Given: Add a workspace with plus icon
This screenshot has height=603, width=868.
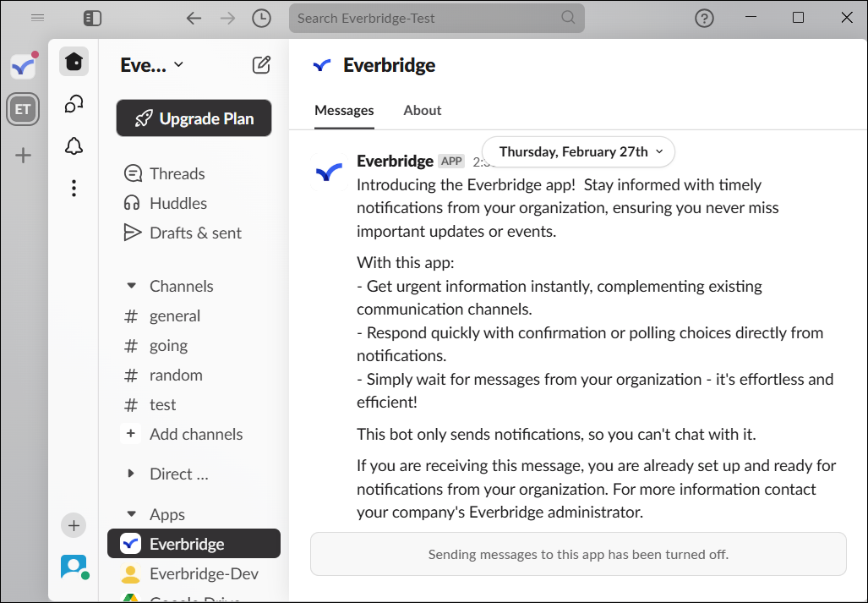Looking at the screenshot, I should tap(24, 155).
